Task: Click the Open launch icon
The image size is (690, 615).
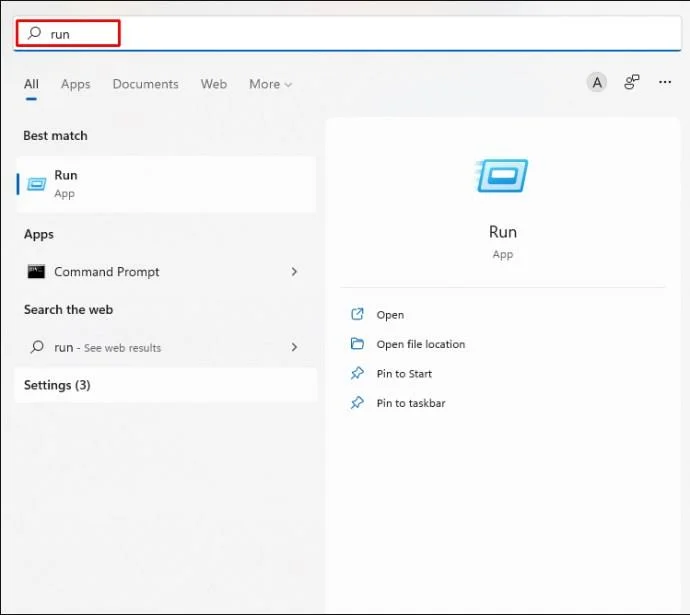Action: click(357, 314)
